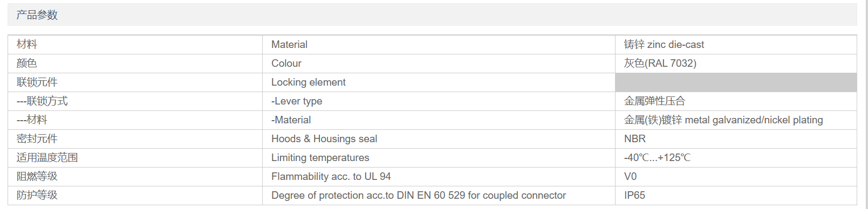Click the 产品参数 section header
868x209 pixels.
pyautogui.click(x=37, y=15)
